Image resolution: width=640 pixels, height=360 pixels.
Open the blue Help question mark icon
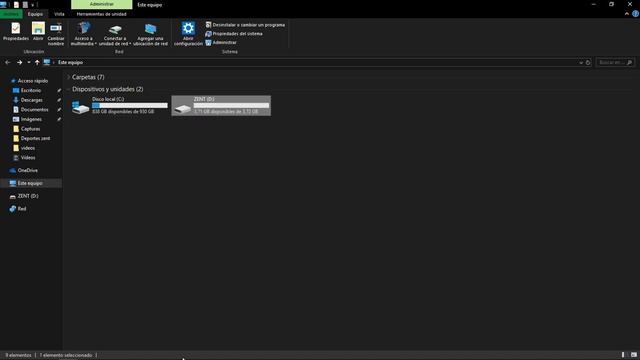(x=636, y=14)
